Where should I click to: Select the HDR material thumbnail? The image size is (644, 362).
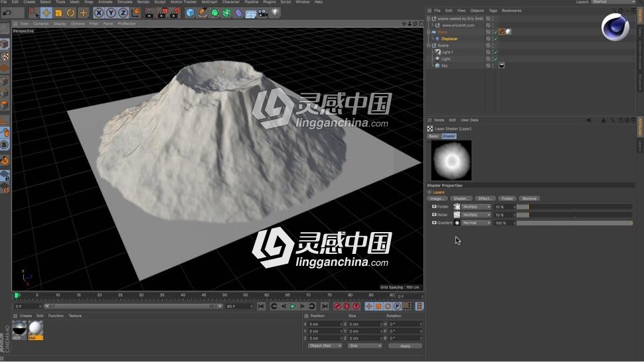19,330
